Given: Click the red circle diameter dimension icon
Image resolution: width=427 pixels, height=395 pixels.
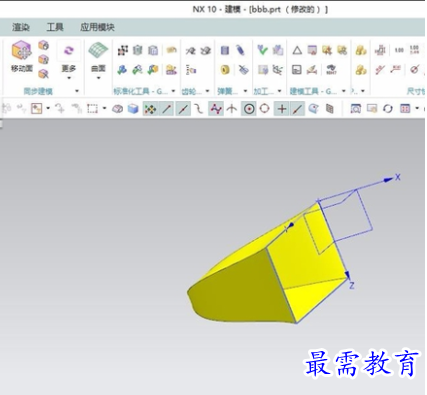Looking at the screenshot, I should click(414, 69).
